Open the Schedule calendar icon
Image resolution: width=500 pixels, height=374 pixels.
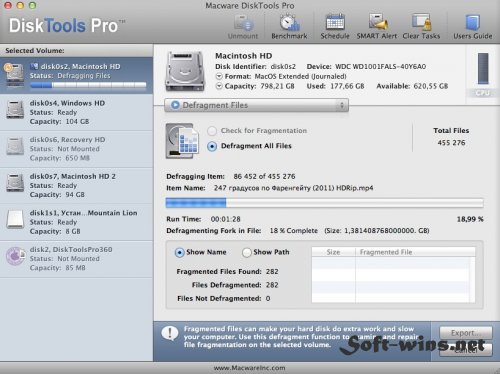tap(335, 23)
